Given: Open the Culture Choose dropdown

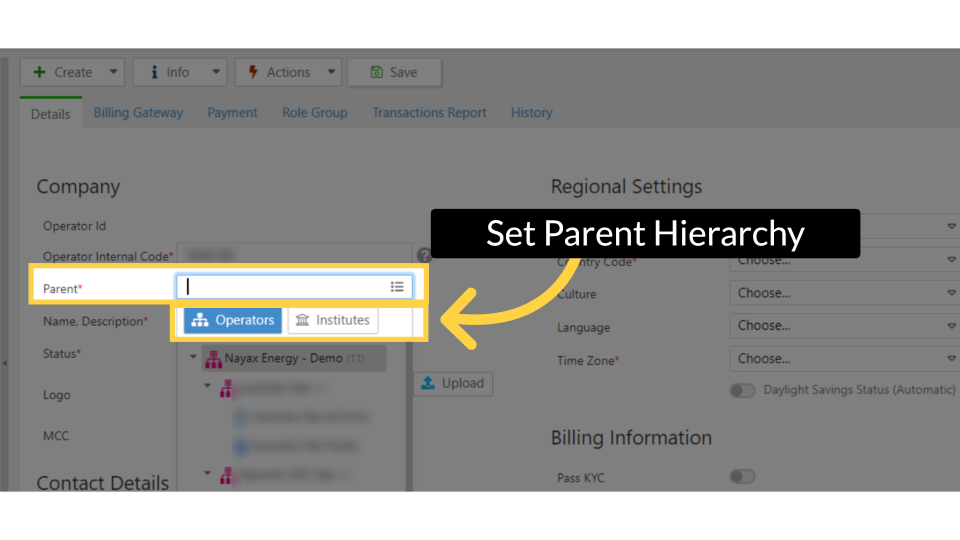Looking at the screenshot, I should coord(845,293).
